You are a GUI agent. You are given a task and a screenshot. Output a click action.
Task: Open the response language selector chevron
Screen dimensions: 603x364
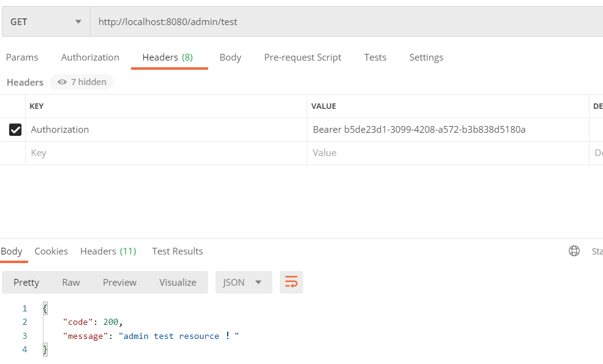click(x=260, y=282)
